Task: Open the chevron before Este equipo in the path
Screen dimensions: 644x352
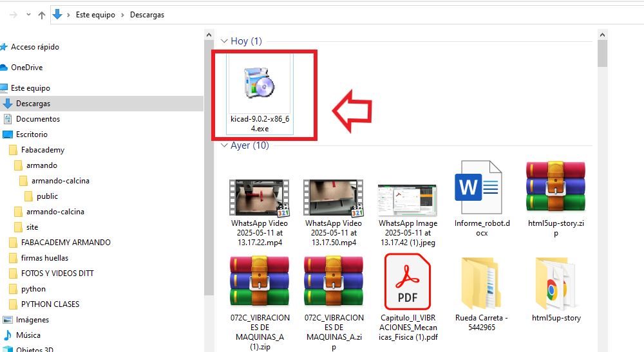Action: (x=69, y=15)
